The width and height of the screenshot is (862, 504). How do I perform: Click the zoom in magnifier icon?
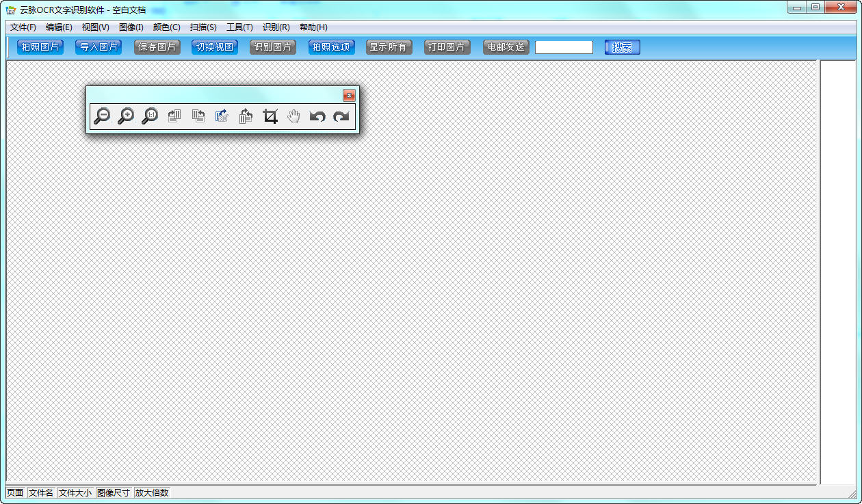[126, 116]
